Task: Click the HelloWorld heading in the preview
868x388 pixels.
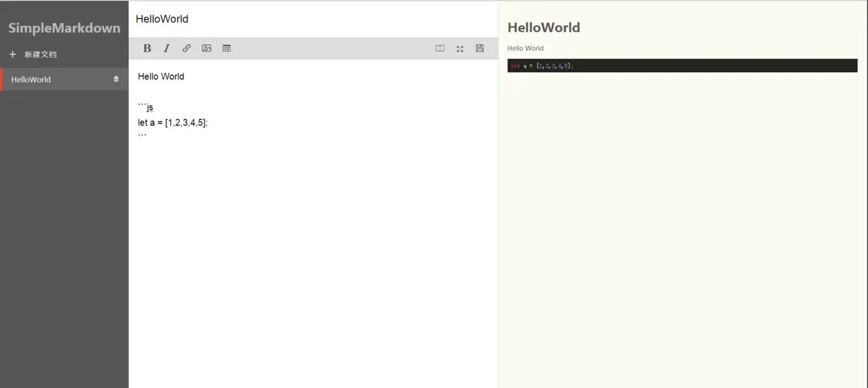Action: (544, 27)
